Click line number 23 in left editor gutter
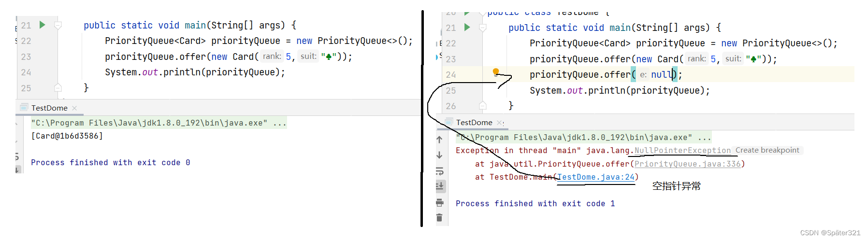 [x=26, y=57]
